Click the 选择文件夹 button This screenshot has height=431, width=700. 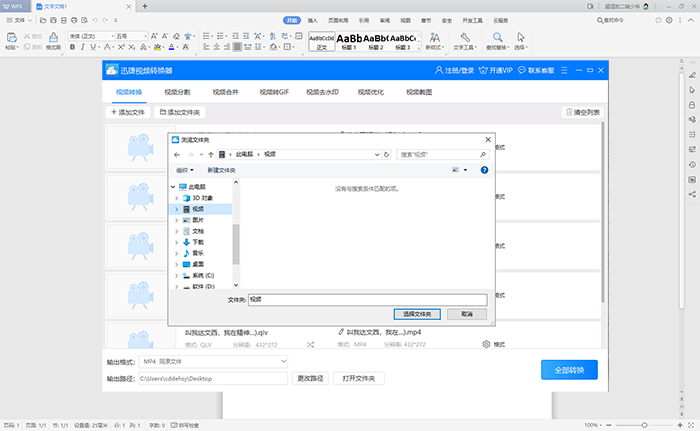click(417, 314)
